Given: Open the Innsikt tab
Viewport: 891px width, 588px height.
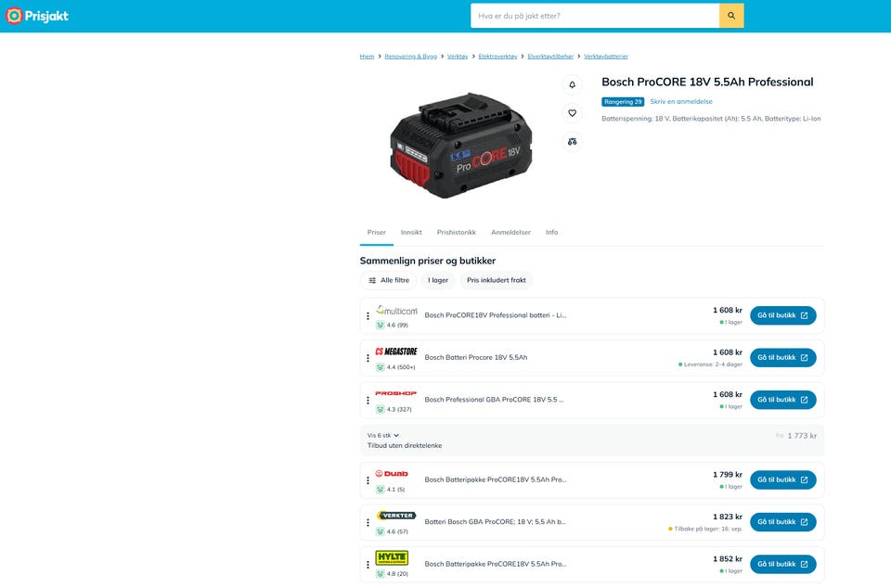Looking at the screenshot, I should click(411, 232).
